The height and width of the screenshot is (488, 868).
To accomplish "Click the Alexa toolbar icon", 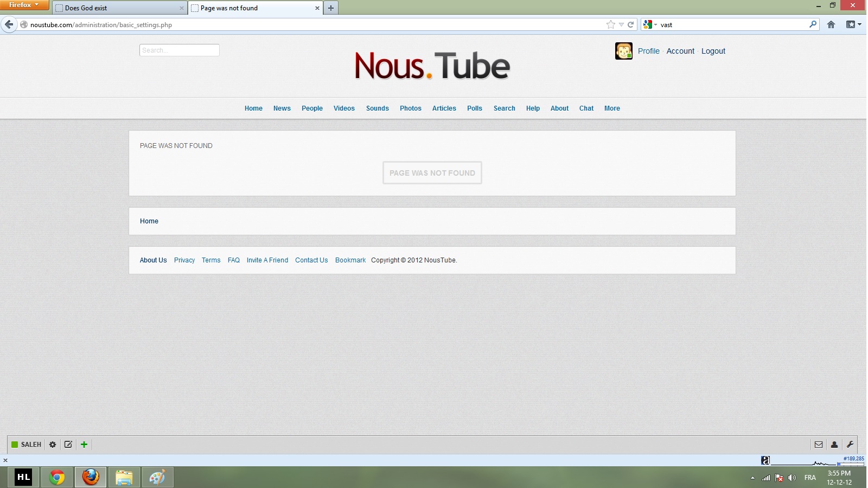I will click(x=765, y=460).
